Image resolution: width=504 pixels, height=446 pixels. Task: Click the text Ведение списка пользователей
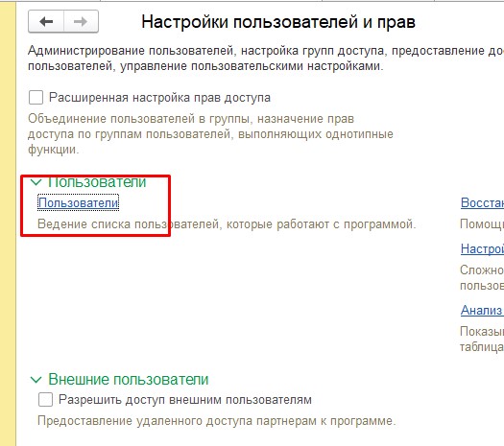(x=129, y=224)
